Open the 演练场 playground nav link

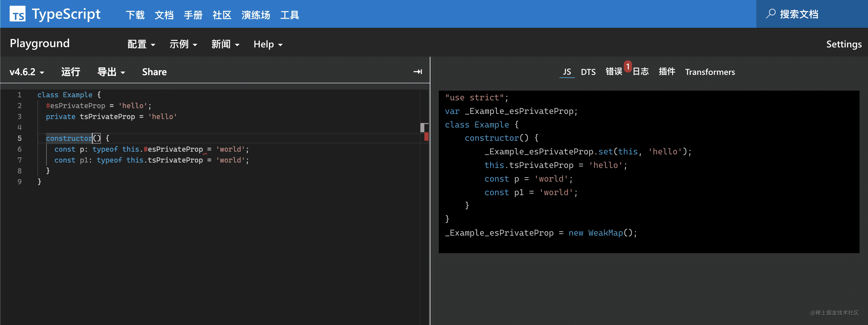pos(255,15)
